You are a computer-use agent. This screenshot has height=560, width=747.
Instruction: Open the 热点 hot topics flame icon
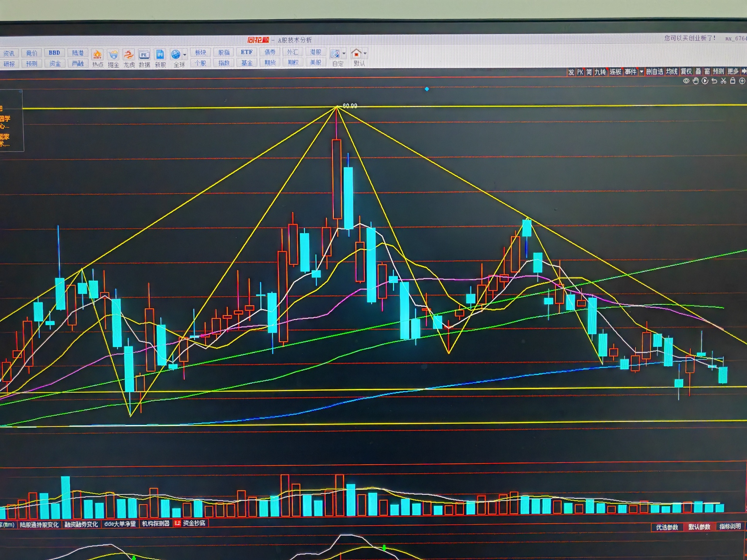(97, 55)
